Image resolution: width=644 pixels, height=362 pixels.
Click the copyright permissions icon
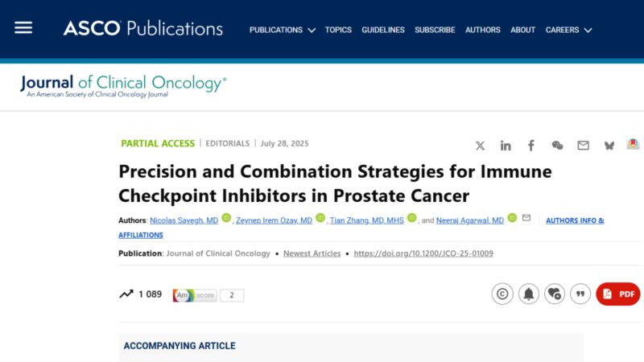click(x=502, y=294)
